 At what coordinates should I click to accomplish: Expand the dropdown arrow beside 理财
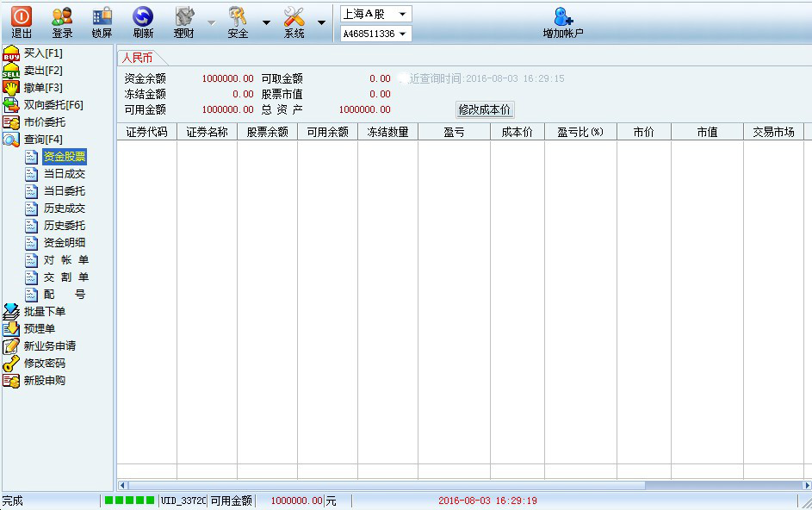tap(211, 22)
